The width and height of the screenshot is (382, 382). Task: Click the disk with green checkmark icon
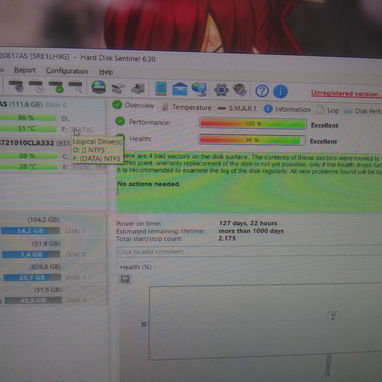(56, 87)
